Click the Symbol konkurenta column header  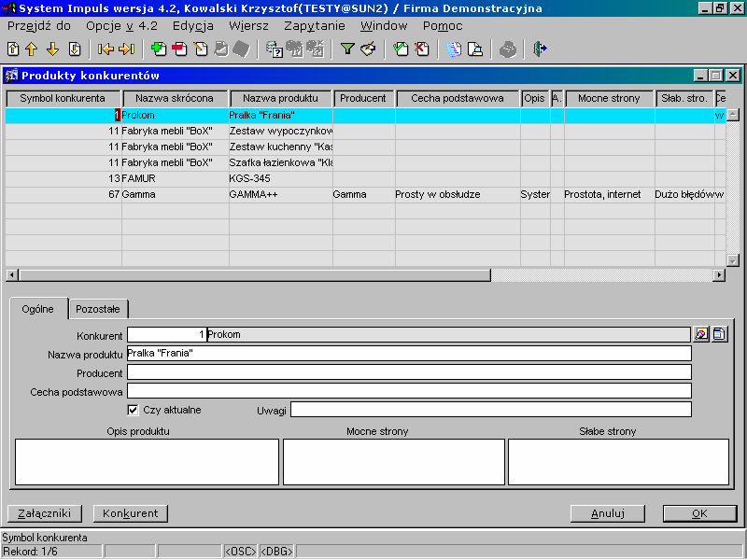coord(63,99)
